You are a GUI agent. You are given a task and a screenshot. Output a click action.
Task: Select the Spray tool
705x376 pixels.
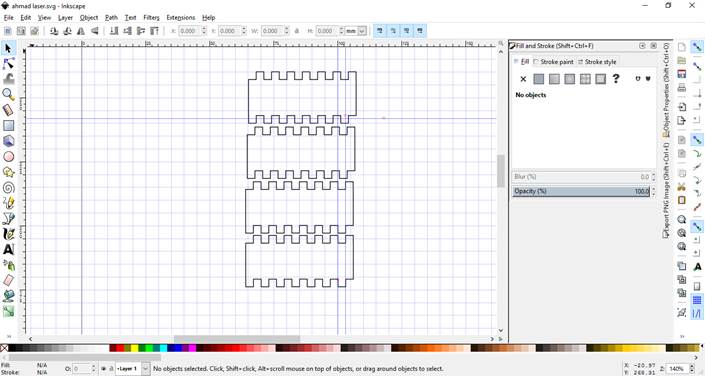pyautogui.click(x=8, y=265)
